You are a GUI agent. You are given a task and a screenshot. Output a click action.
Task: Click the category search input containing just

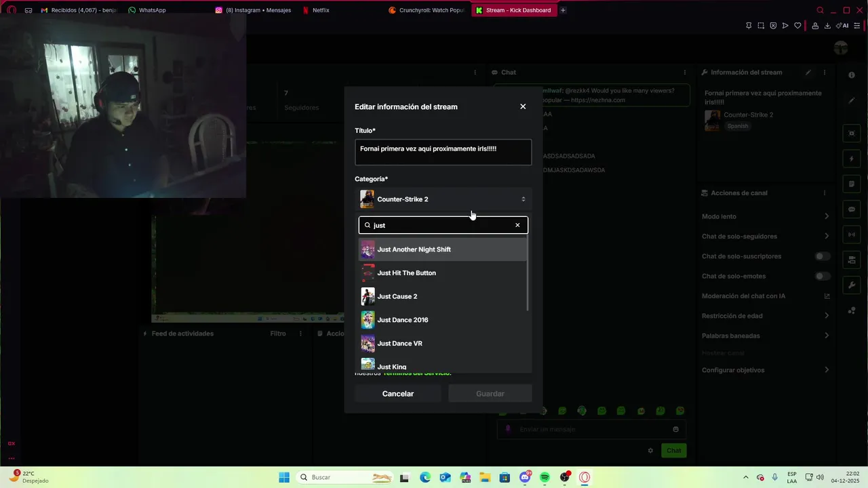click(442, 225)
